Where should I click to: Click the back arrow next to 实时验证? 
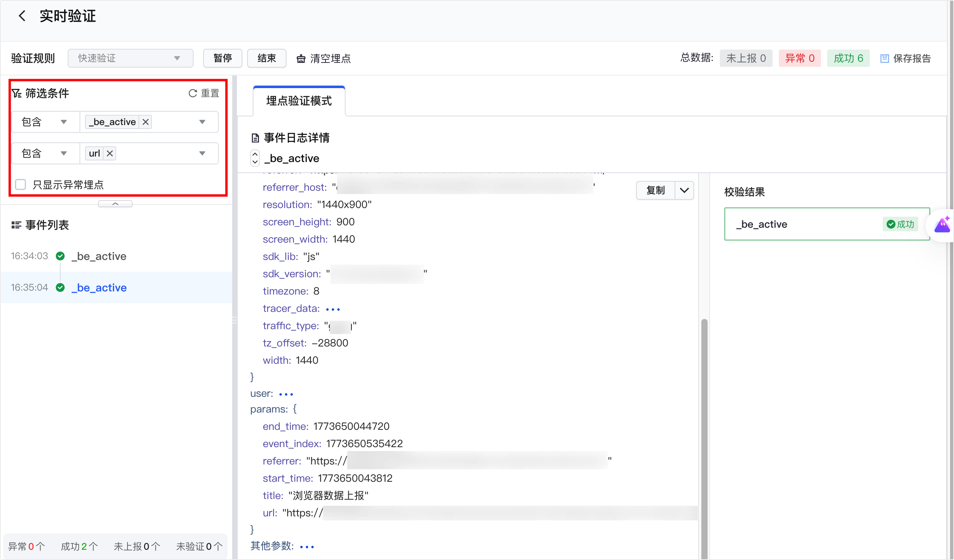click(22, 16)
